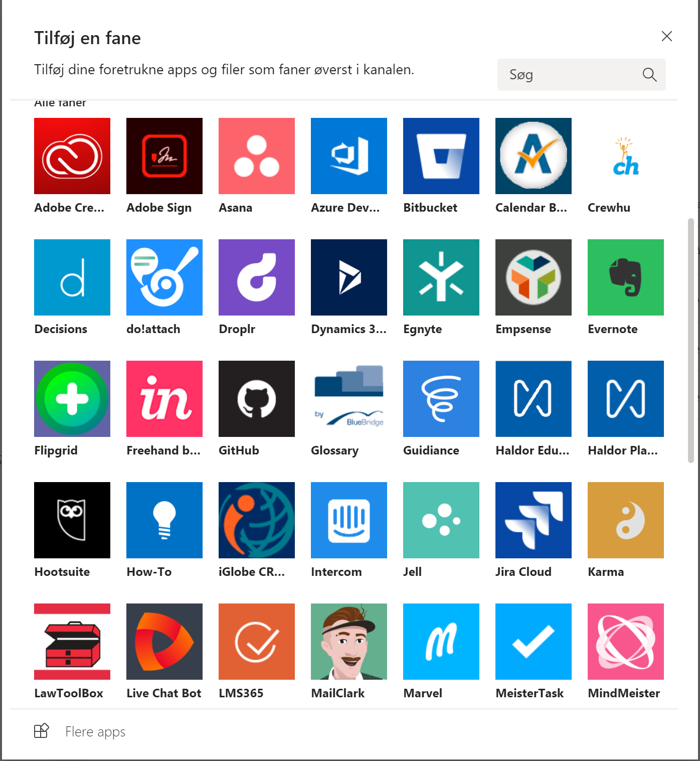Select the MailClark app icon
Screen dimensions: 700x761
pos(349,642)
